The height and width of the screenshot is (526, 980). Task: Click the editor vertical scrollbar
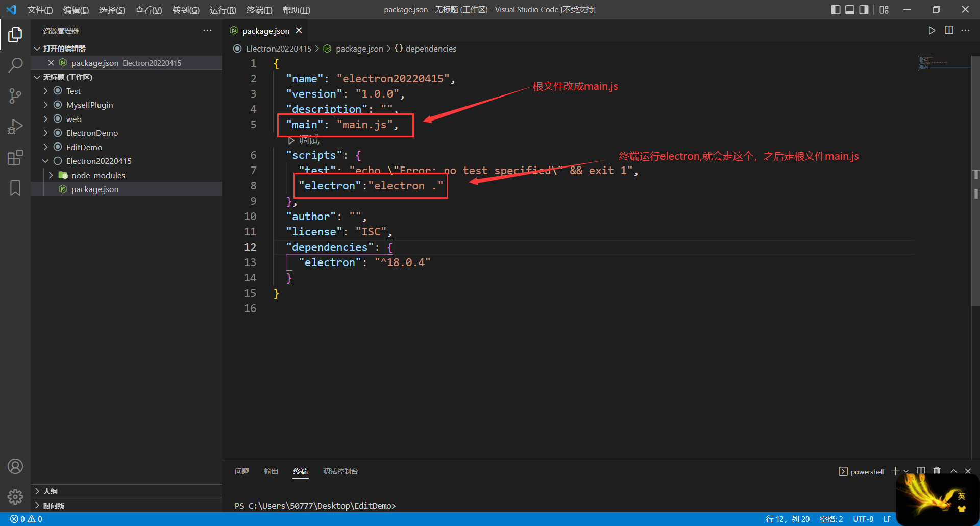click(975, 181)
